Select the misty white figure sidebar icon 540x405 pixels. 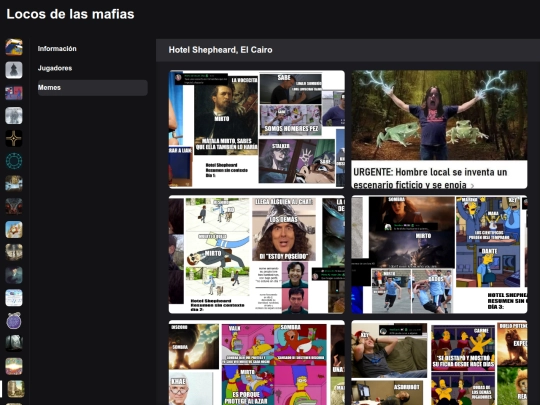pyautogui.click(x=14, y=115)
